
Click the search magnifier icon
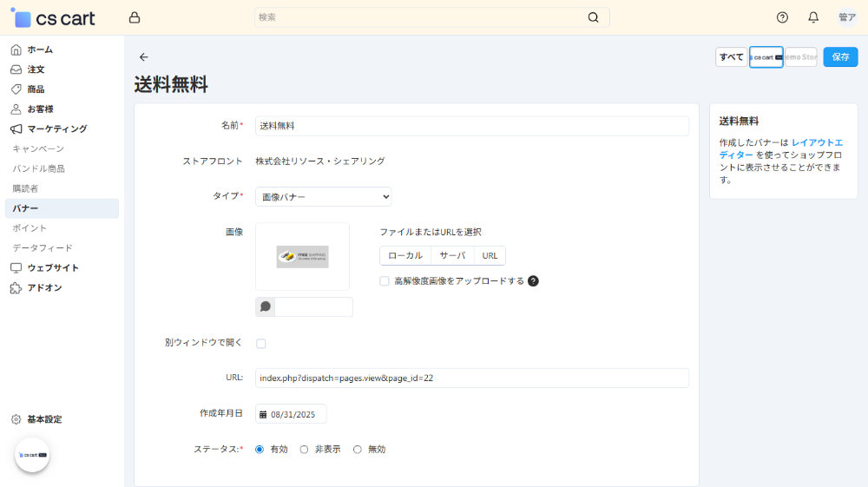[x=593, y=17]
